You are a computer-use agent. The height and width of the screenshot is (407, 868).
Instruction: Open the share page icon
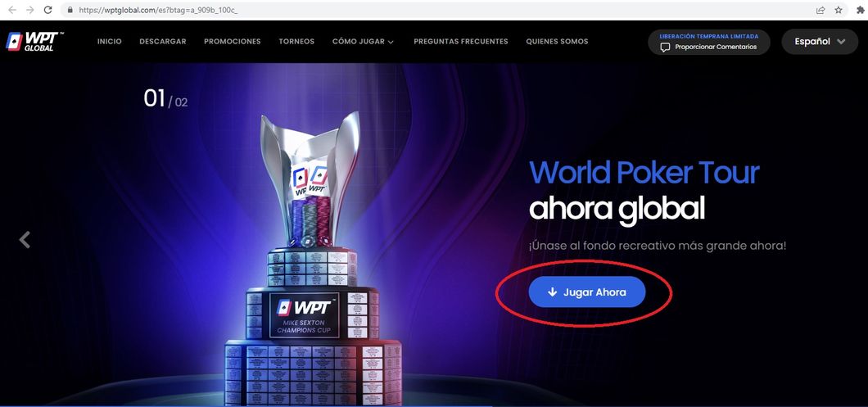point(821,10)
